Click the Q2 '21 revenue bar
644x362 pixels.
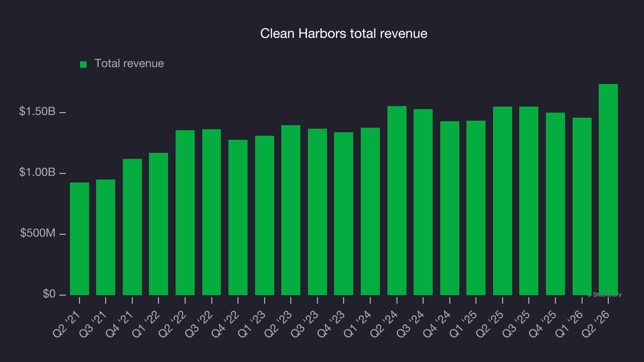79,239
